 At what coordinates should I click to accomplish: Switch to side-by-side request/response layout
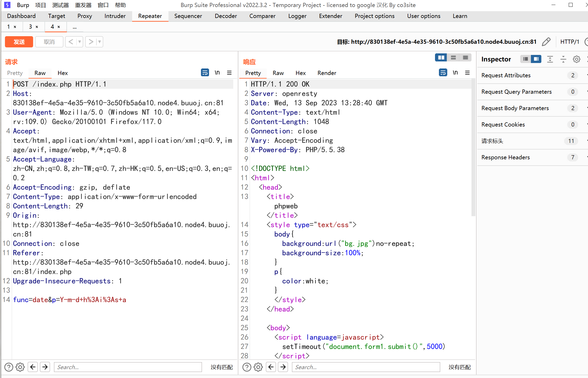[441, 58]
